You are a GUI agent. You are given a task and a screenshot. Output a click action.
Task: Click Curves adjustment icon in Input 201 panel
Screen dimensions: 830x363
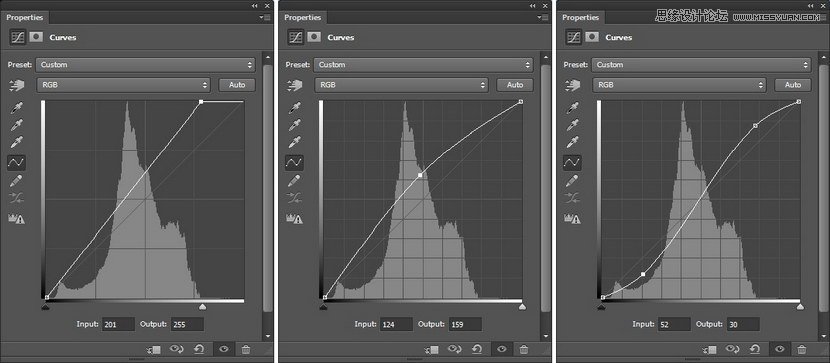[17, 37]
